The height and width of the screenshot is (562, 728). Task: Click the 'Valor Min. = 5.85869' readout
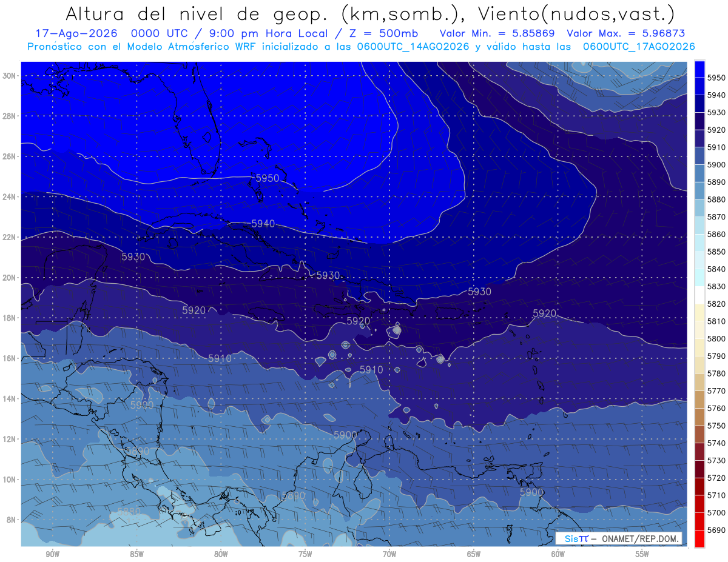497,33
